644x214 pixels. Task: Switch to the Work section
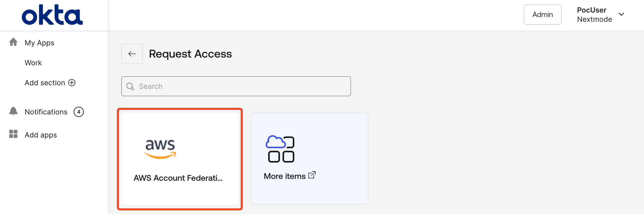point(33,62)
